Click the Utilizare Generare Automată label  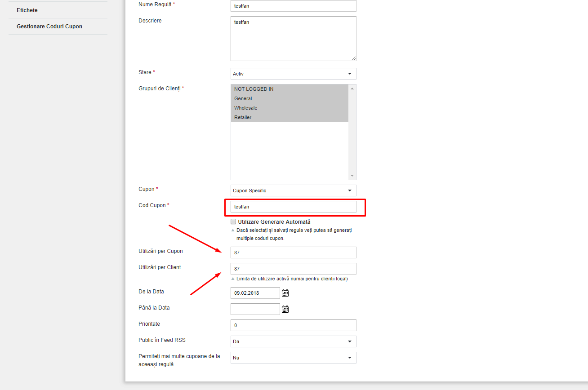point(274,222)
